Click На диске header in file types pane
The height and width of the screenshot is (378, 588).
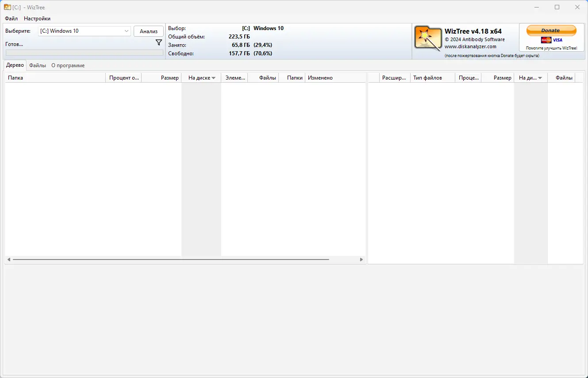(530, 78)
